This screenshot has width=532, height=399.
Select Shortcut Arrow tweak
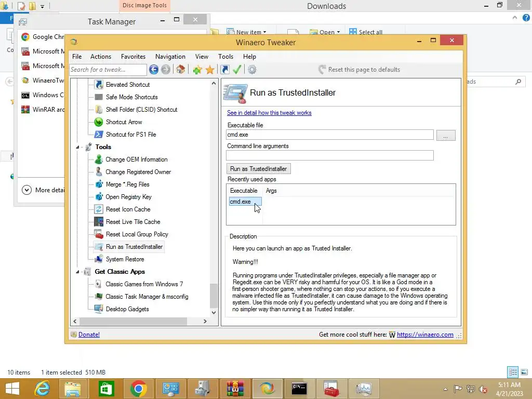124,122
